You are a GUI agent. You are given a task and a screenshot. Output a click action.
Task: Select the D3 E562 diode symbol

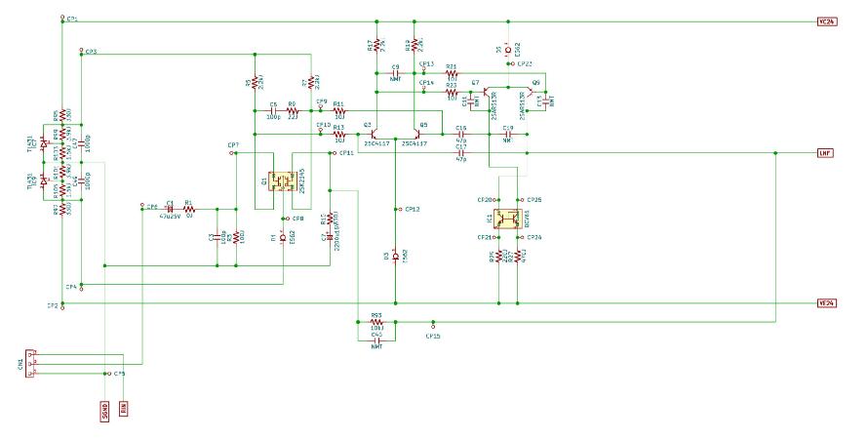coord(395,257)
